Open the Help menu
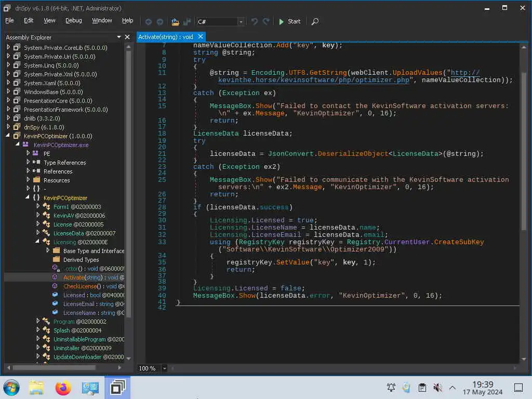 (x=128, y=20)
